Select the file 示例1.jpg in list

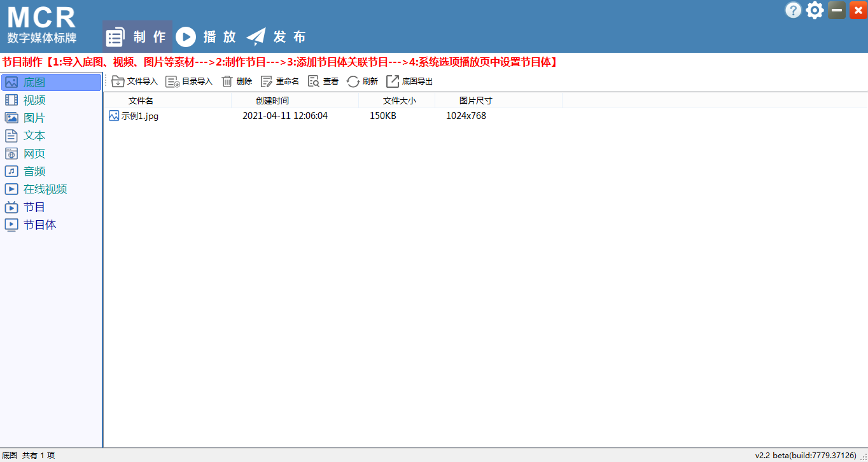click(139, 116)
